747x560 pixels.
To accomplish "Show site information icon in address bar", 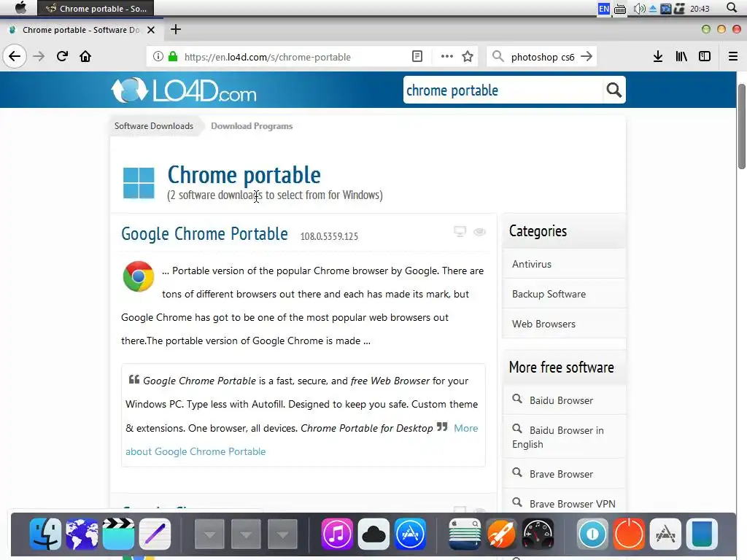I will (158, 57).
